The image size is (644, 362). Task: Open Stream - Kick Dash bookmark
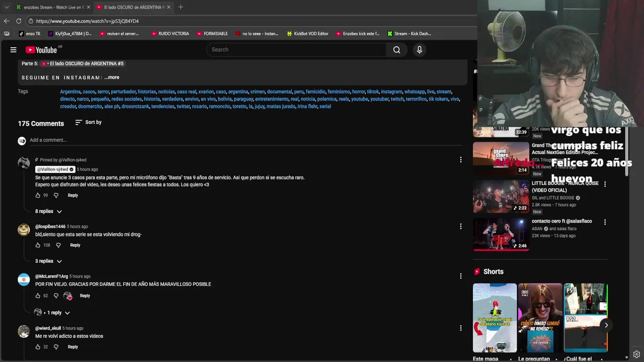(x=409, y=34)
